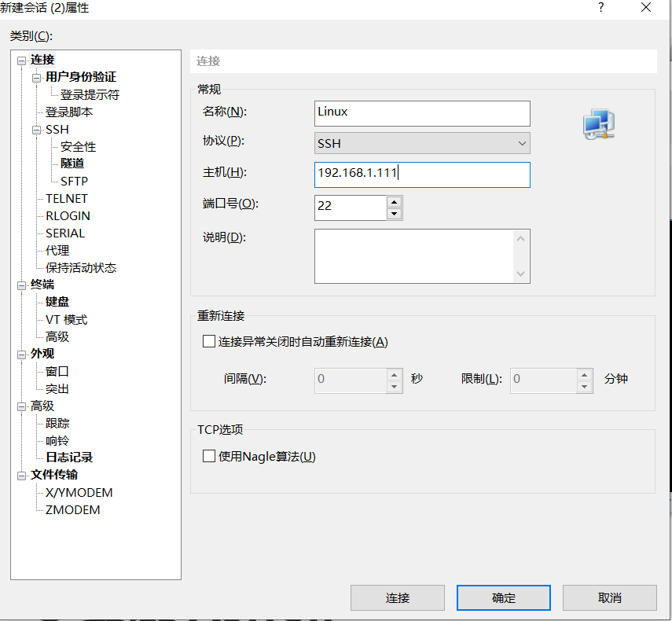This screenshot has height=621, width=672.
Task: Click the 主机 host input field
Action: pyautogui.click(x=422, y=175)
